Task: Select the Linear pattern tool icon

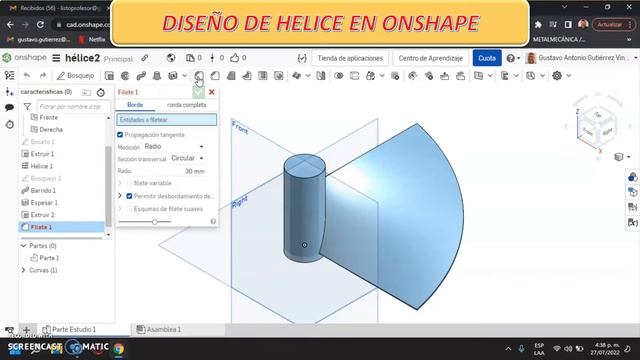Action: coord(297,76)
